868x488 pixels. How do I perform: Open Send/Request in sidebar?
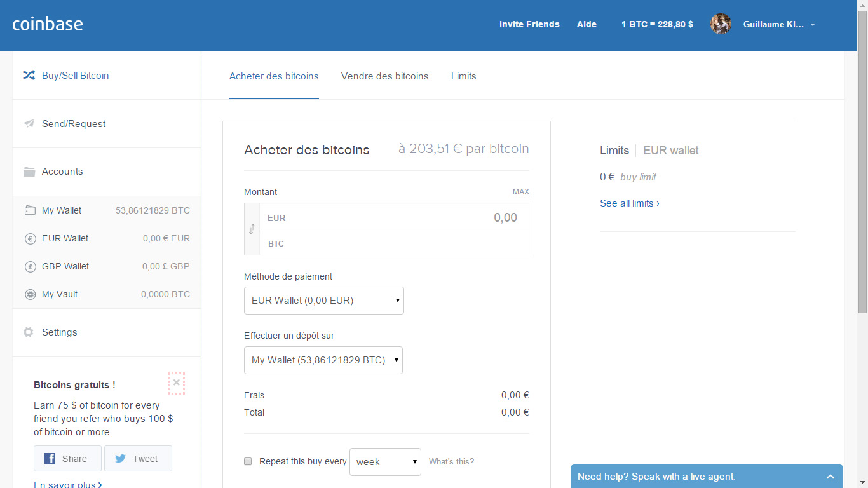click(107, 124)
